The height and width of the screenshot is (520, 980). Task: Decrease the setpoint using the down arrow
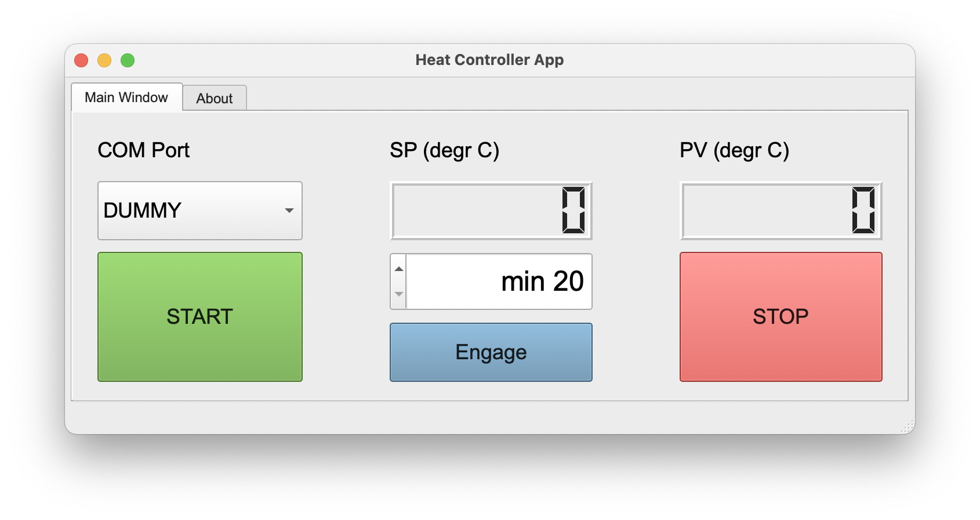(399, 295)
